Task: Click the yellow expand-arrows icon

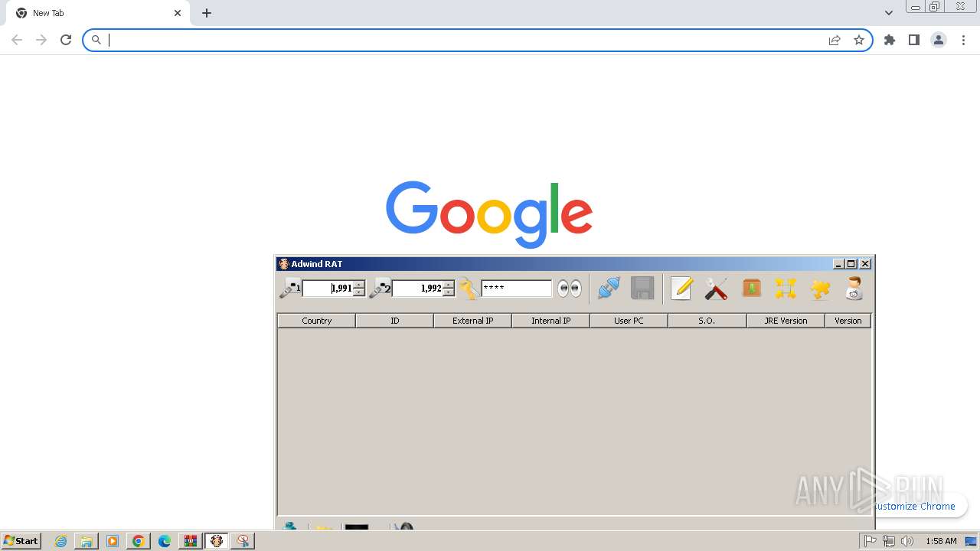Action: coord(786,289)
